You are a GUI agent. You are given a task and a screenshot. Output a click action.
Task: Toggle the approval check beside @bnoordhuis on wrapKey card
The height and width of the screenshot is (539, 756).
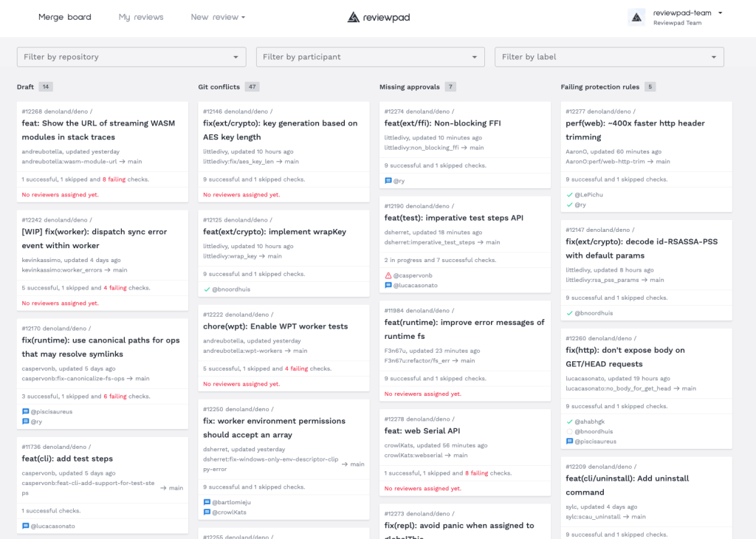[206, 289]
